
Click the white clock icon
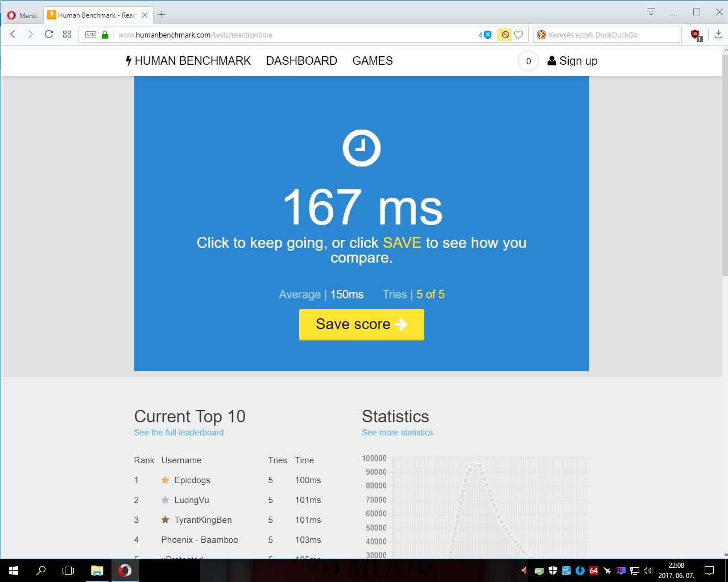click(x=362, y=148)
